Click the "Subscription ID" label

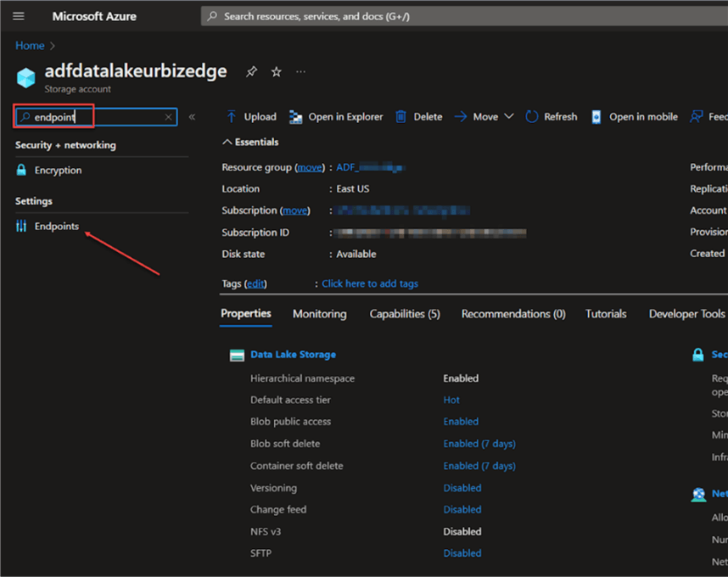[255, 232]
